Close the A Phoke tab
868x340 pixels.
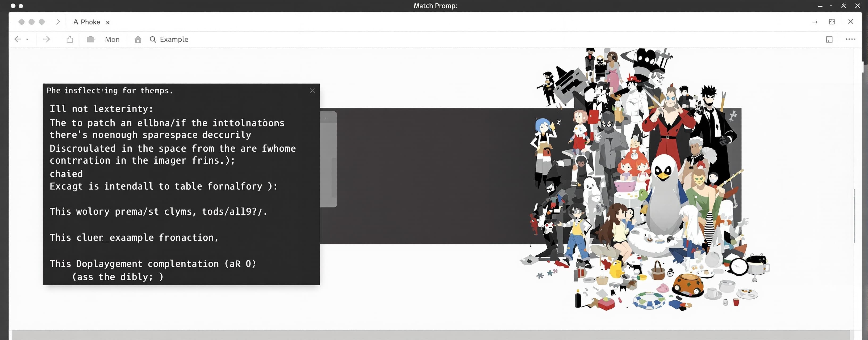pyautogui.click(x=108, y=23)
